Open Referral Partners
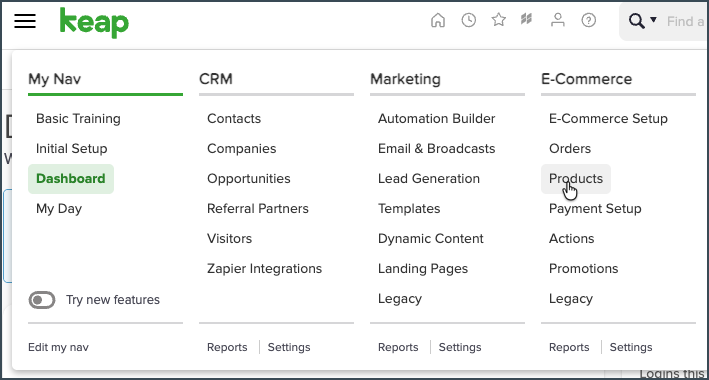The image size is (709, 380). click(x=258, y=209)
